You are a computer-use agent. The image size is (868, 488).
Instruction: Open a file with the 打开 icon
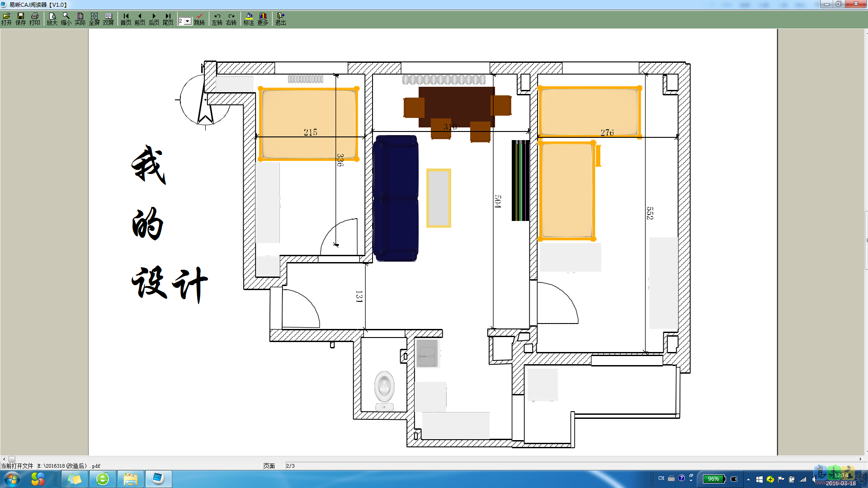(x=7, y=19)
